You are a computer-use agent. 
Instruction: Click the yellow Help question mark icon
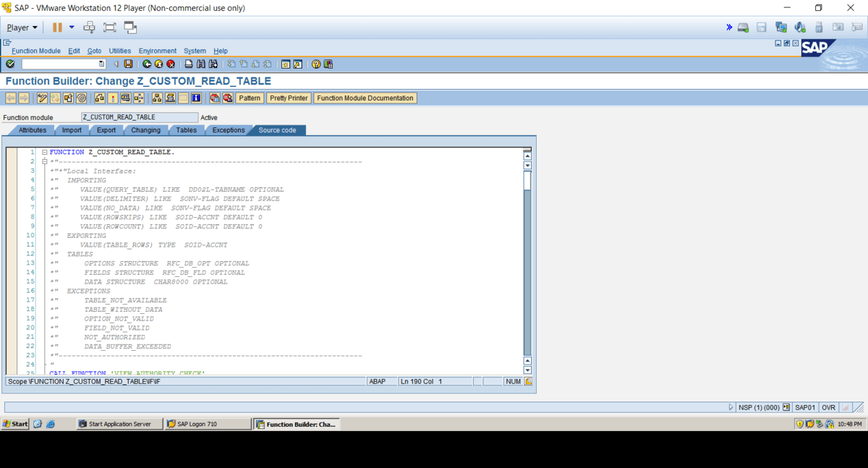coord(316,64)
